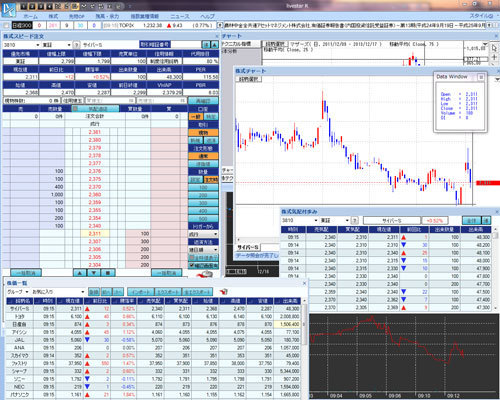The height and width of the screenshot is (400, 500).
Task: Click price 2,376 in the order board
Action: (x=95, y=171)
